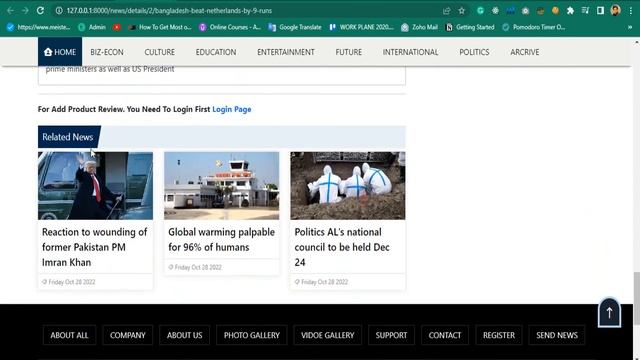Screen dimensions: 640x360
Task: Open the Imran Khan article thumbnail
Action: click(x=96, y=186)
